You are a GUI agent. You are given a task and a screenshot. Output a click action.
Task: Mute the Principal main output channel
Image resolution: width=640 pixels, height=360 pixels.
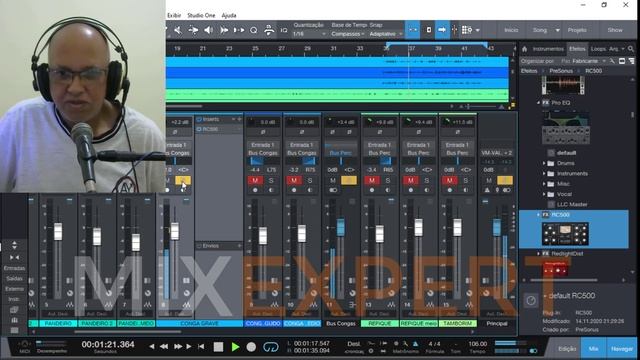click(489, 180)
